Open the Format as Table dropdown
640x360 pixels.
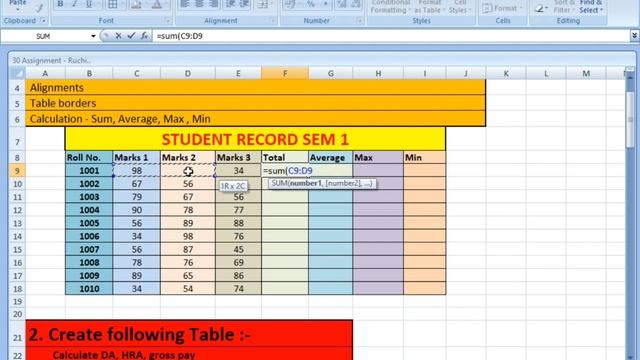click(429, 7)
